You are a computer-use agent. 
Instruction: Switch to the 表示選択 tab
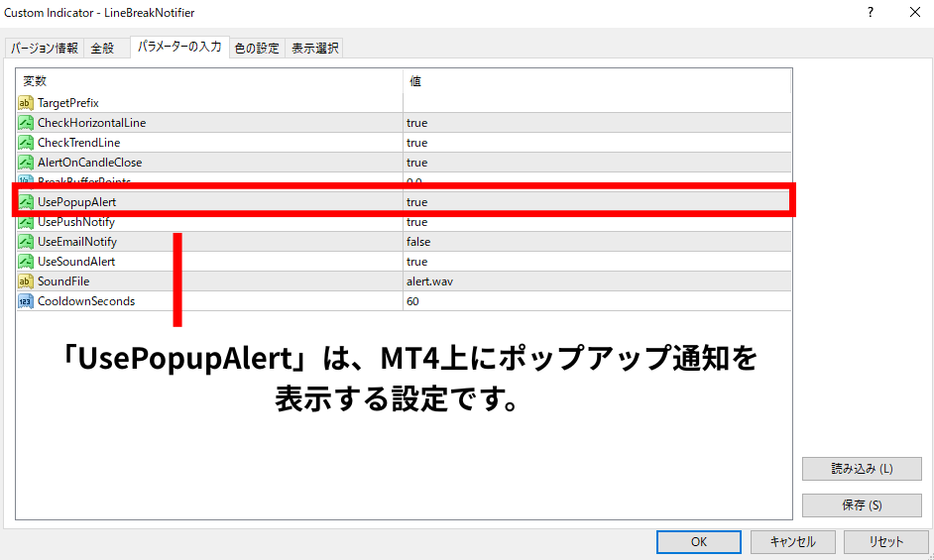tap(314, 48)
